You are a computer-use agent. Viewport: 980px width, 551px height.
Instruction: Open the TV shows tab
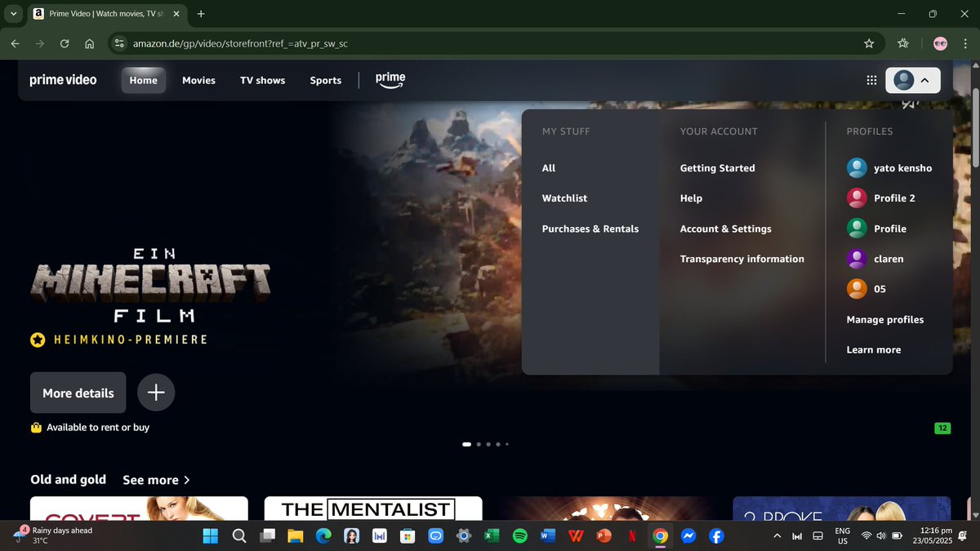coord(262,80)
